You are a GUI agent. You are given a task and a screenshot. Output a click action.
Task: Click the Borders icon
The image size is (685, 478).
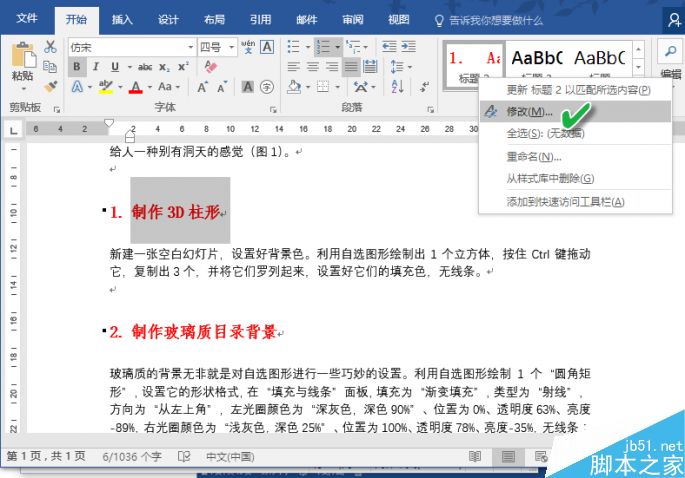pos(323,87)
